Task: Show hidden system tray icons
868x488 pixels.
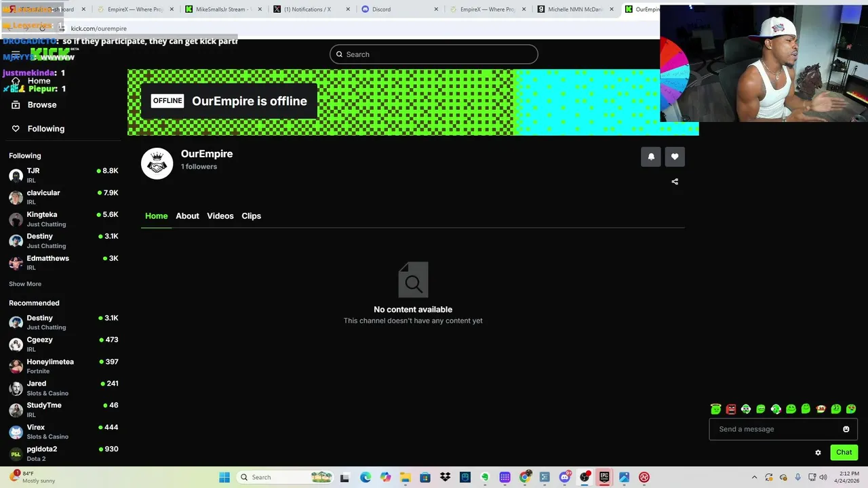Action: [754, 477]
